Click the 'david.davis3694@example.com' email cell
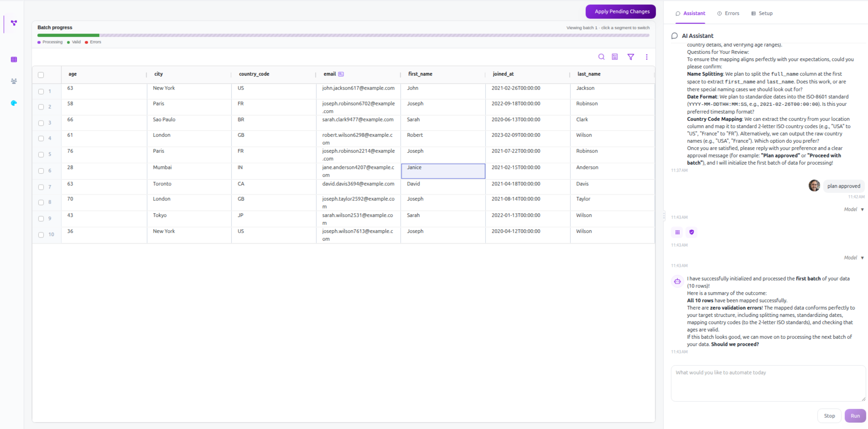The image size is (868, 429). click(358, 187)
